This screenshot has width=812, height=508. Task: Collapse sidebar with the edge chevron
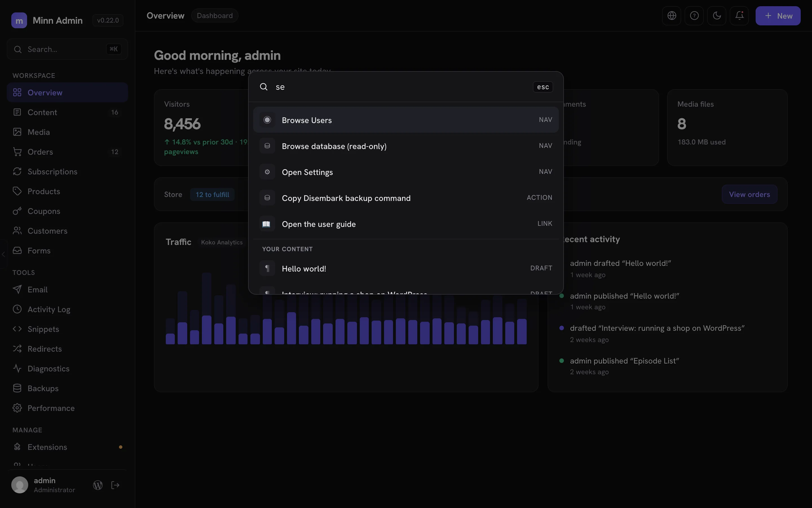(3, 254)
